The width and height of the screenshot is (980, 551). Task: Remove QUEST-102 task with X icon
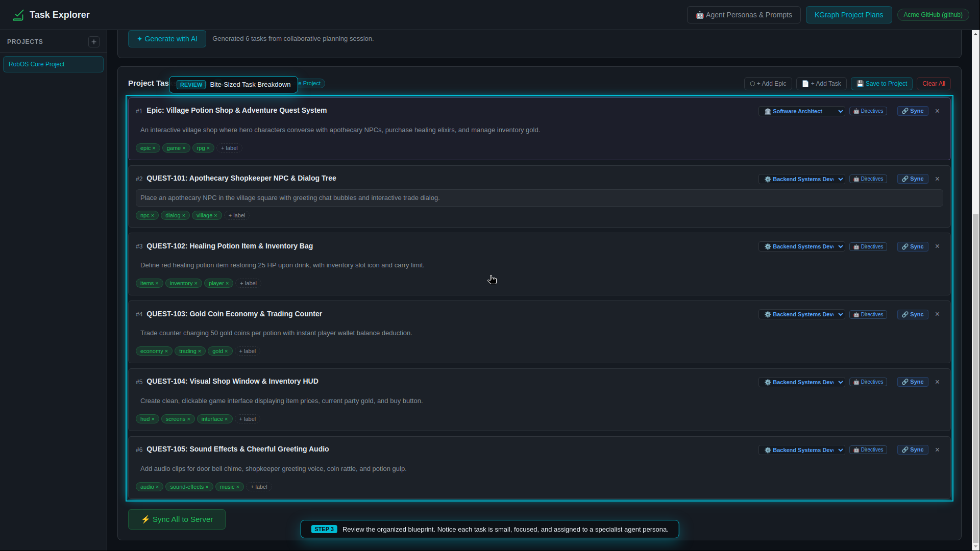937,246
